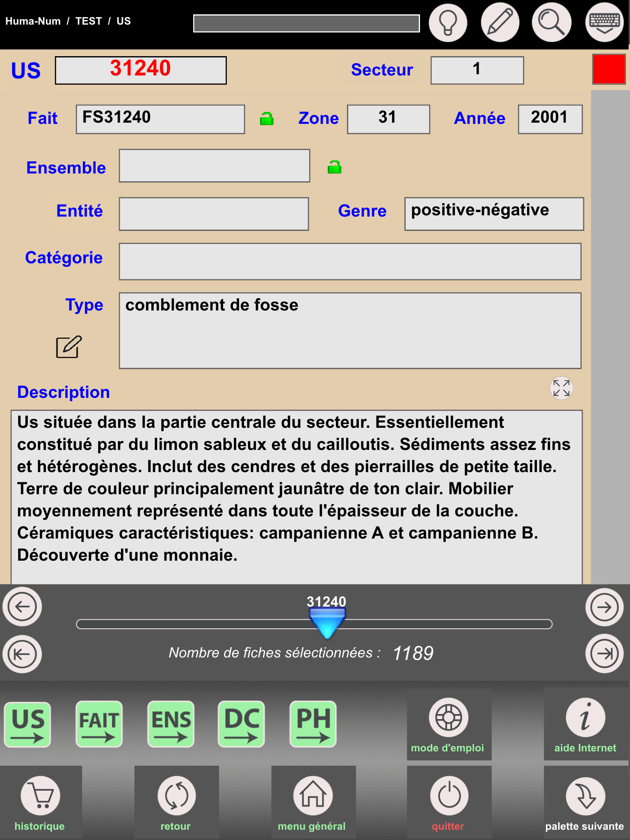Viewport: 630px width, 840px height.
Task: Click the blue slider handle at 31240
Action: 327,623
